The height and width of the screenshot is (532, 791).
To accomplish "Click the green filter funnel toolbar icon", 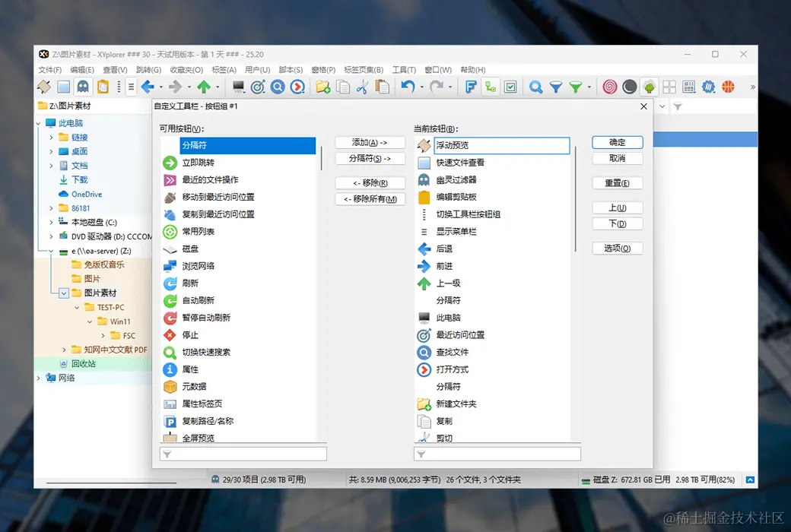I will [x=576, y=87].
